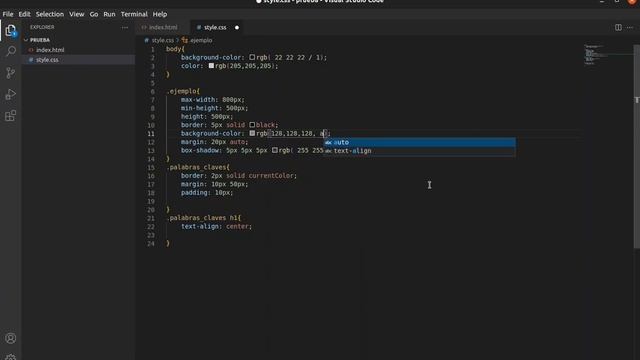Click the '.palabras_claves h1{' selector

click(x=203, y=218)
